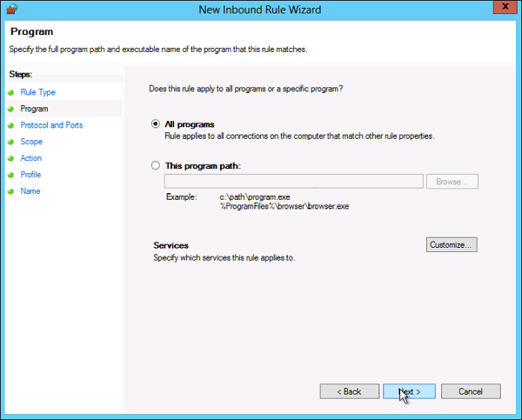Click the green bullet beside Action
522x420 pixels.
pyautogui.click(x=10, y=158)
